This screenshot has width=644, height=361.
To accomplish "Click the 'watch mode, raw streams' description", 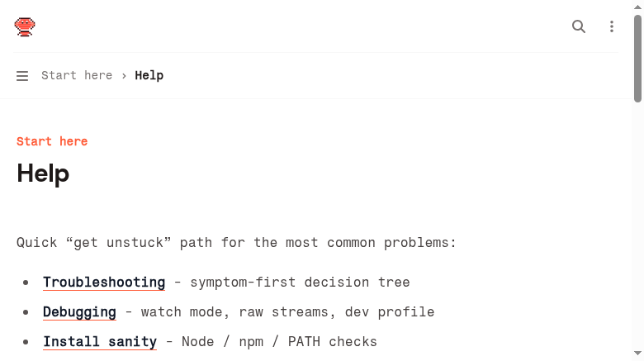I will click(x=287, y=312).
